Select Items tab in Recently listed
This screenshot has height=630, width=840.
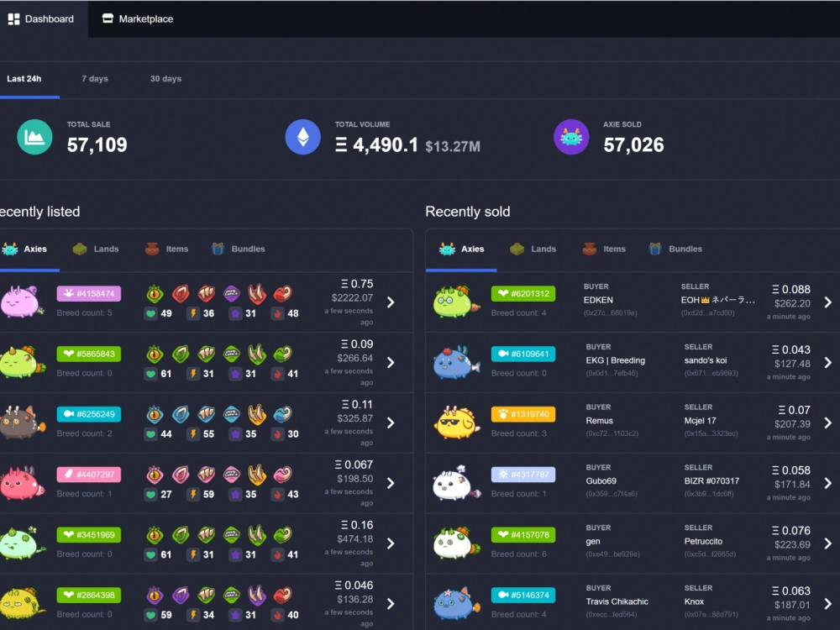[x=166, y=249]
